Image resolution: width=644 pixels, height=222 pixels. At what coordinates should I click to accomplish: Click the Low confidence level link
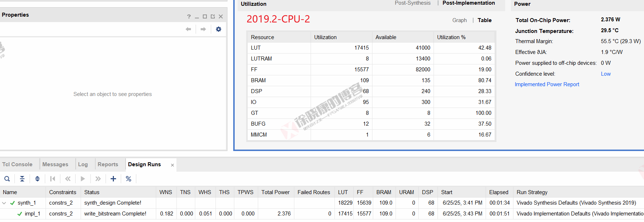606,74
